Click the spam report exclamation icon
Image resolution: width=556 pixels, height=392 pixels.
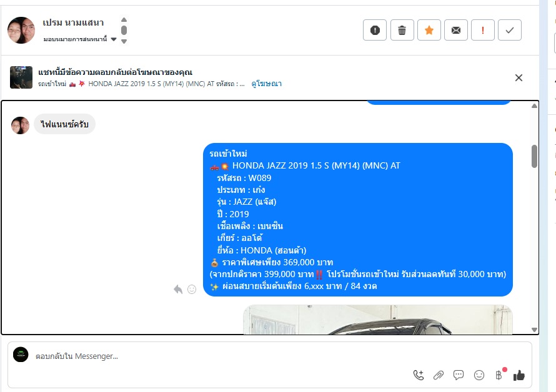375,30
